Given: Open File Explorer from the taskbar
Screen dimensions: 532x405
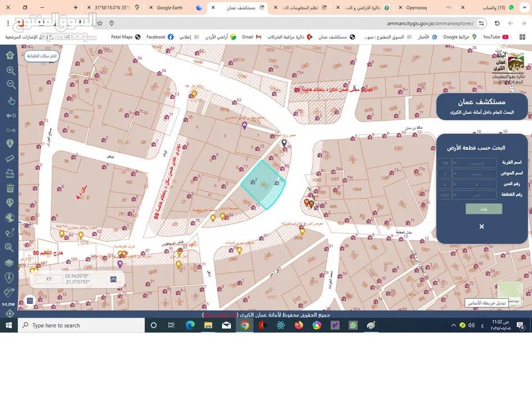Looking at the screenshot, I should (208, 325).
